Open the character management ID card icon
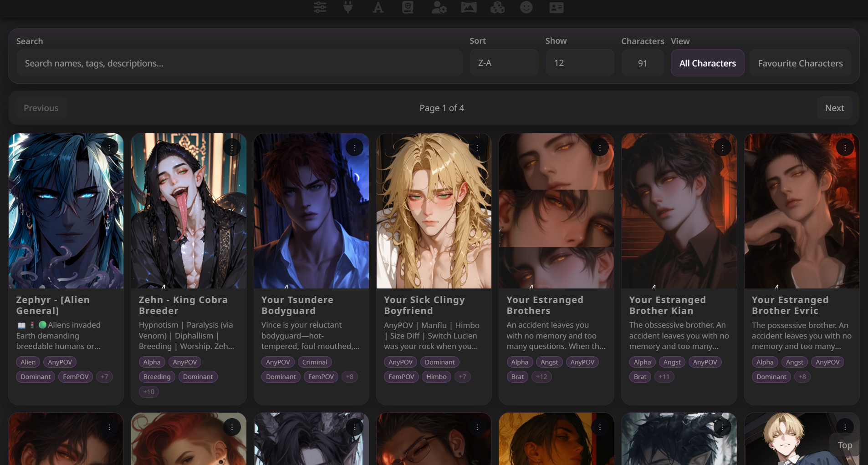Viewport: 868px width, 465px height. (x=557, y=7)
